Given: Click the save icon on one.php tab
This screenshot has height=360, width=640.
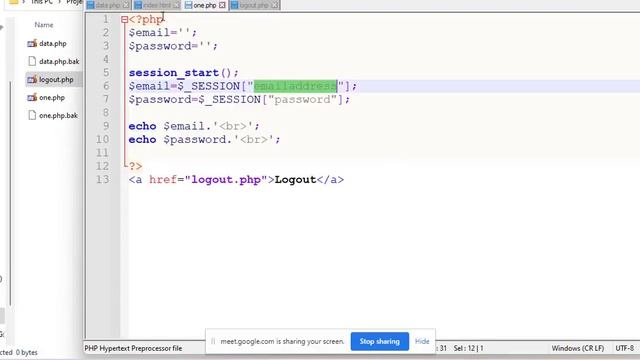Looking at the screenshot, I should [x=188, y=5].
